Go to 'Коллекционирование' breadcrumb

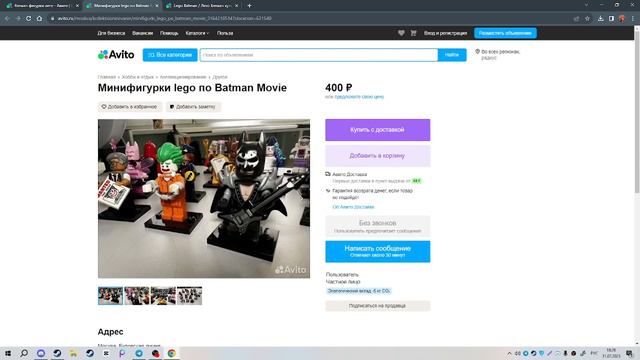[x=183, y=77]
